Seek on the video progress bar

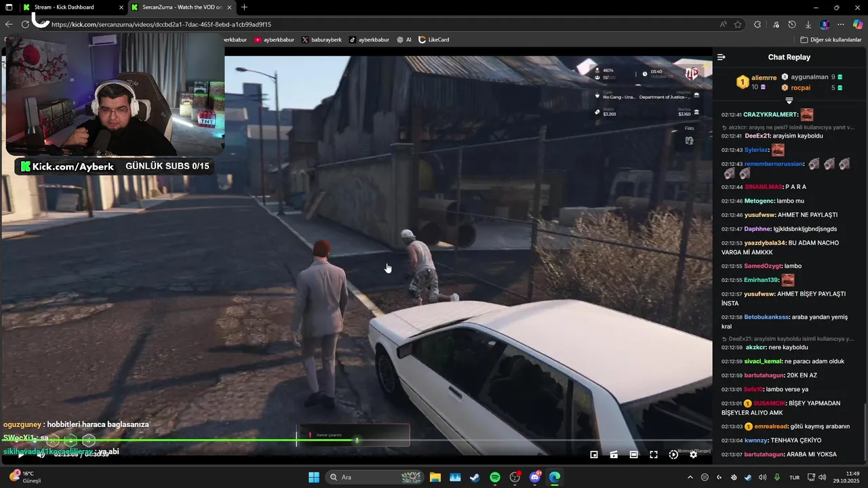pyautogui.click(x=355, y=440)
